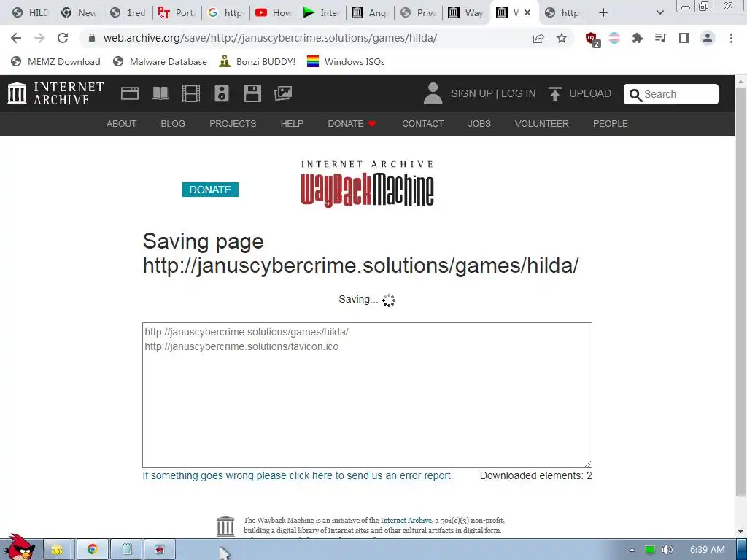Open Internet Archive Audio speaker icon

[222, 93]
